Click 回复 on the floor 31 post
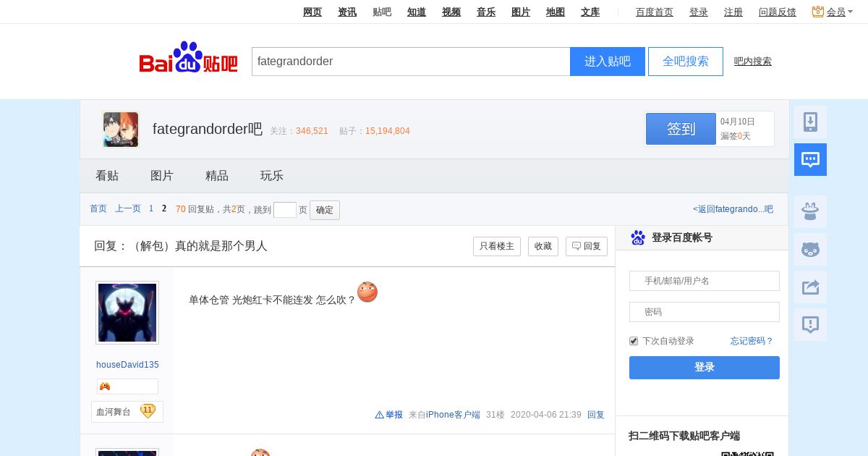 point(596,415)
